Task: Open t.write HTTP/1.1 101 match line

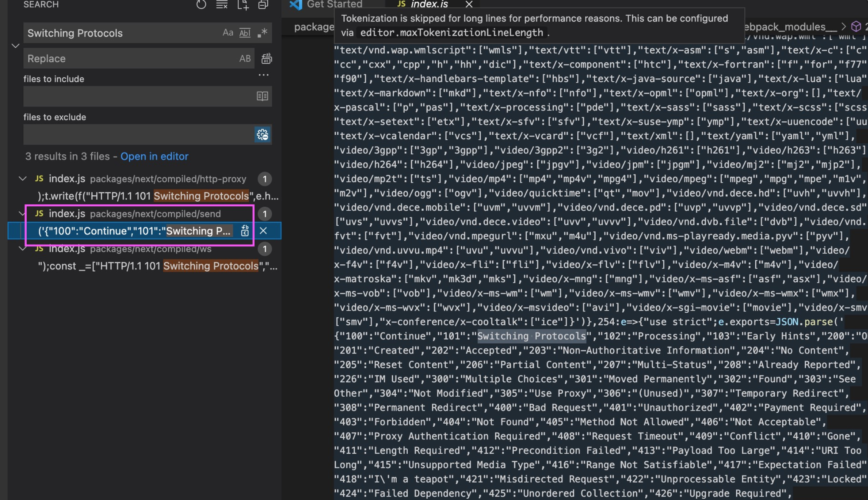Action: pyautogui.click(x=159, y=196)
